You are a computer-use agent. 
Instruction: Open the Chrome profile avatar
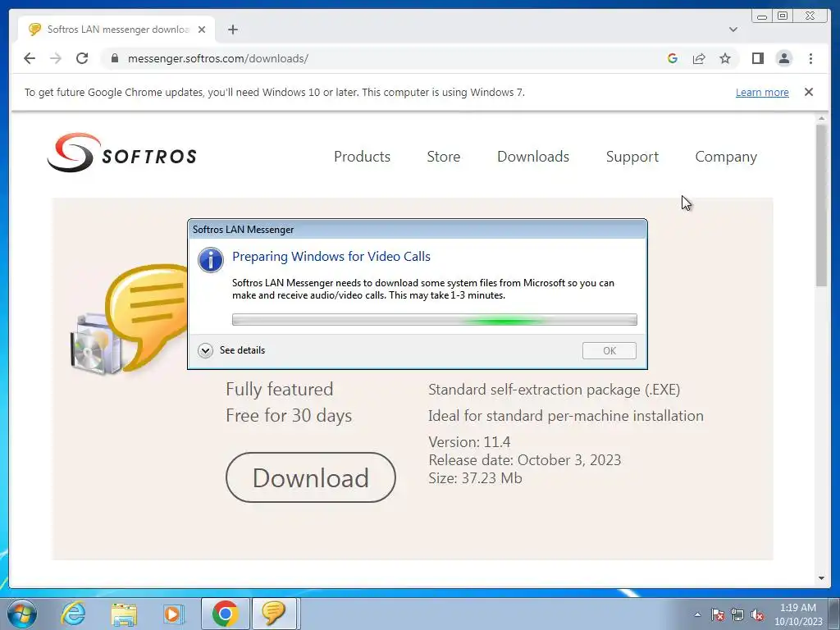[x=783, y=58]
